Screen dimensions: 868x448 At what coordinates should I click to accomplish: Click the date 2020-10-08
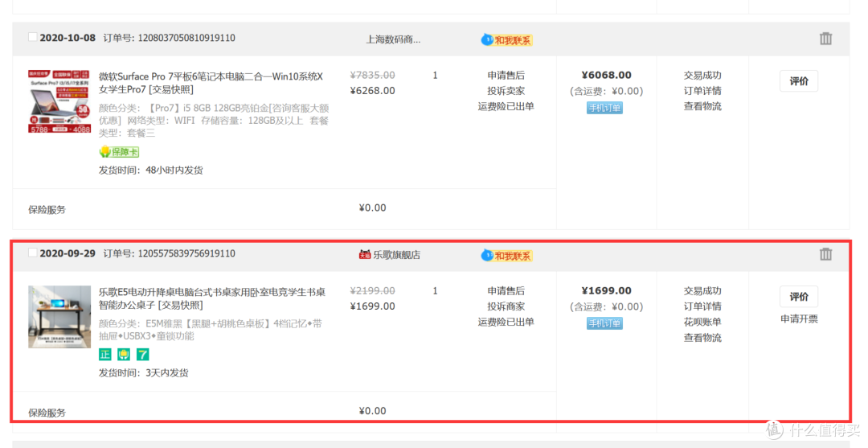coord(68,38)
